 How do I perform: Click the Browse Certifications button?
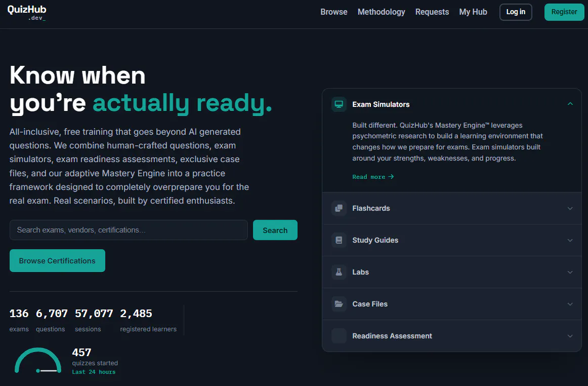pos(57,260)
